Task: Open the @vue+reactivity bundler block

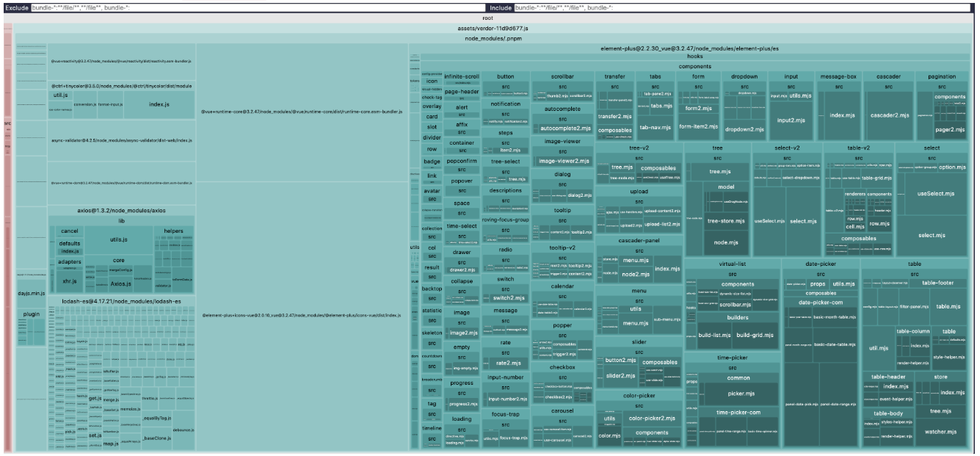Action: tap(121, 62)
